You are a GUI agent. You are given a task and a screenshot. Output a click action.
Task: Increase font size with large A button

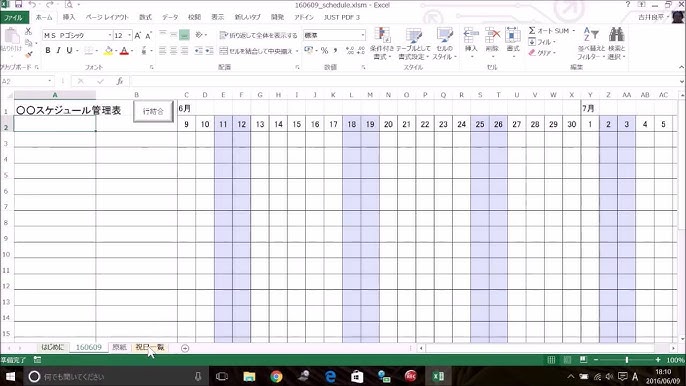138,35
